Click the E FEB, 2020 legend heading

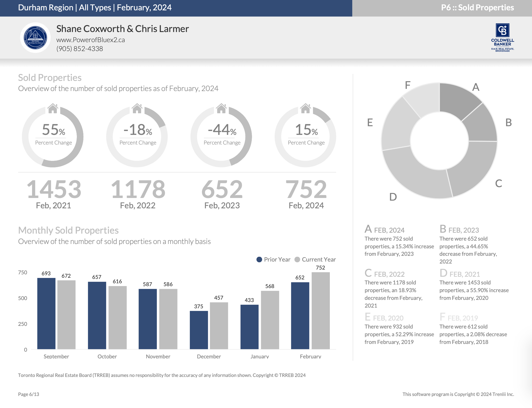[384, 317]
